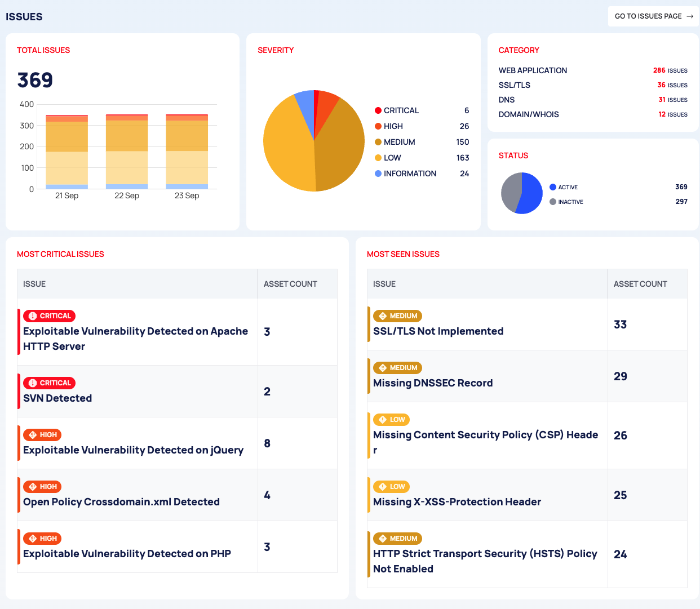This screenshot has width=700, height=609.
Task: Open Missing DNSSEC Record issue
Action: (433, 383)
